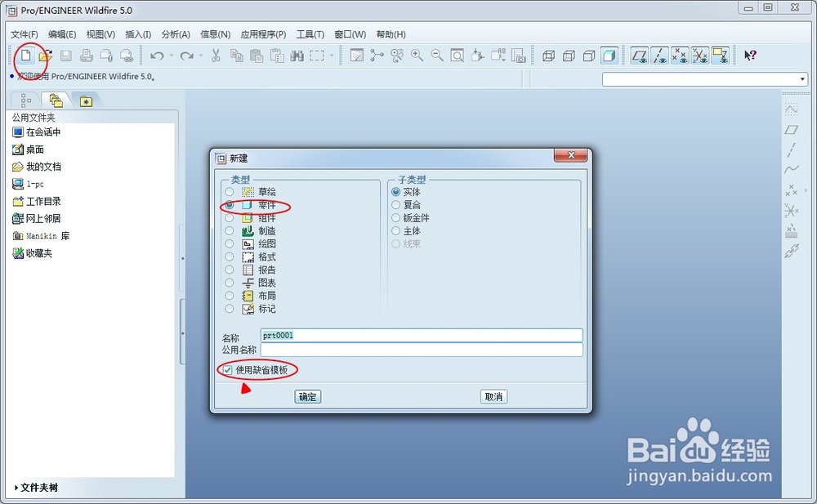Select the 钣金件 subtype radio button
Image resolution: width=817 pixels, height=504 pixels.
click(396, 218)
